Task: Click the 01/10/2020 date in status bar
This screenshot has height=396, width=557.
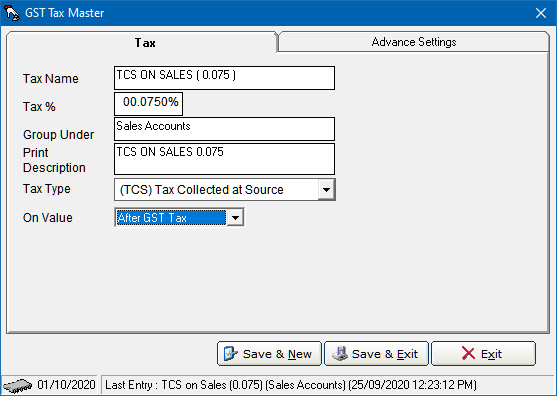Action: tap(66, 385)
